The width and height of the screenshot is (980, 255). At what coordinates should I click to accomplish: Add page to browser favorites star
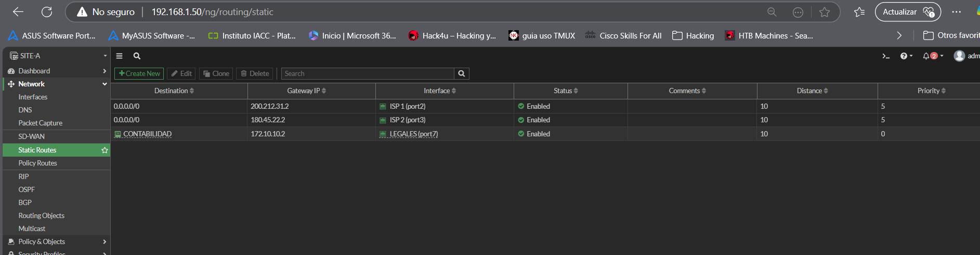[824, 12]
